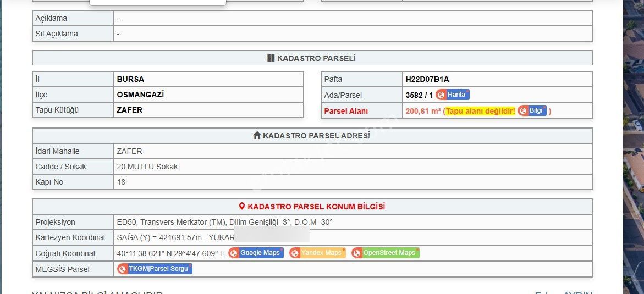Click the globe icon on OpenStreet Maps button
644x294 pixels.
click(x=357, y=253)
